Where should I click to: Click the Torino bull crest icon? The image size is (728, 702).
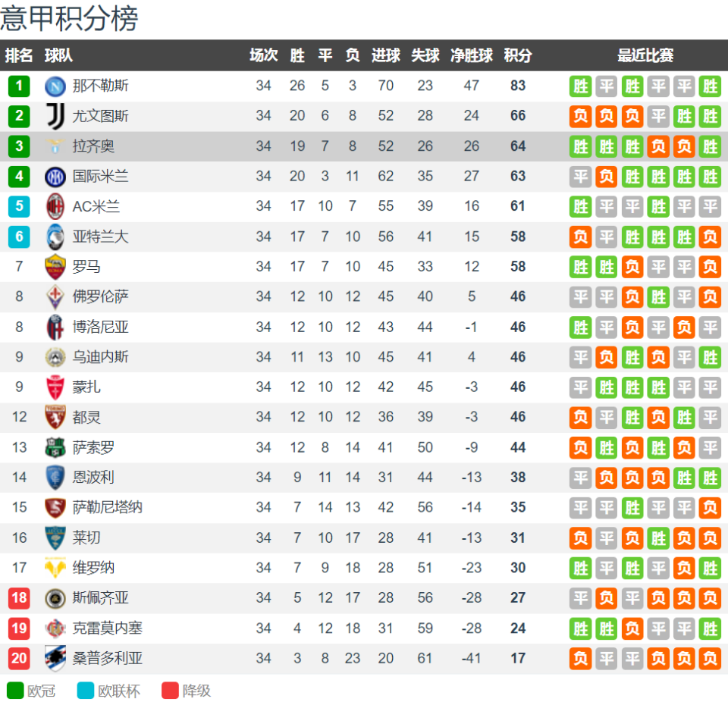pyautogui.click(x=55, y=417)
